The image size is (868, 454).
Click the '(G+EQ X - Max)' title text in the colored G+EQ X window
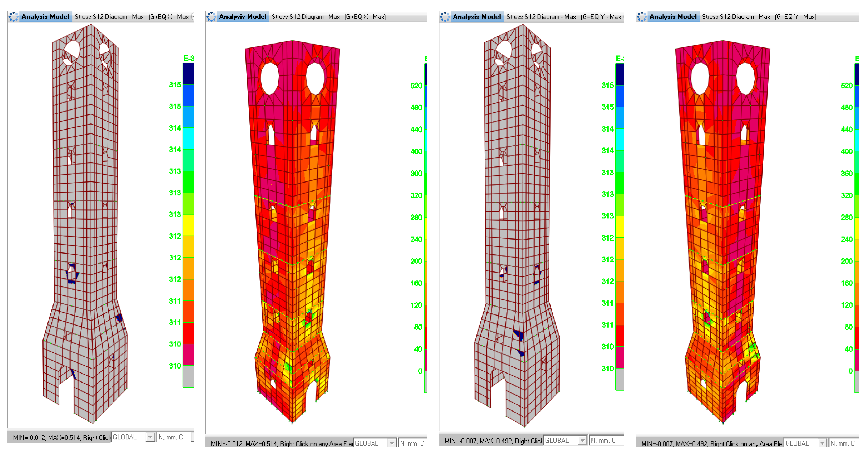(x=365, y=17)
